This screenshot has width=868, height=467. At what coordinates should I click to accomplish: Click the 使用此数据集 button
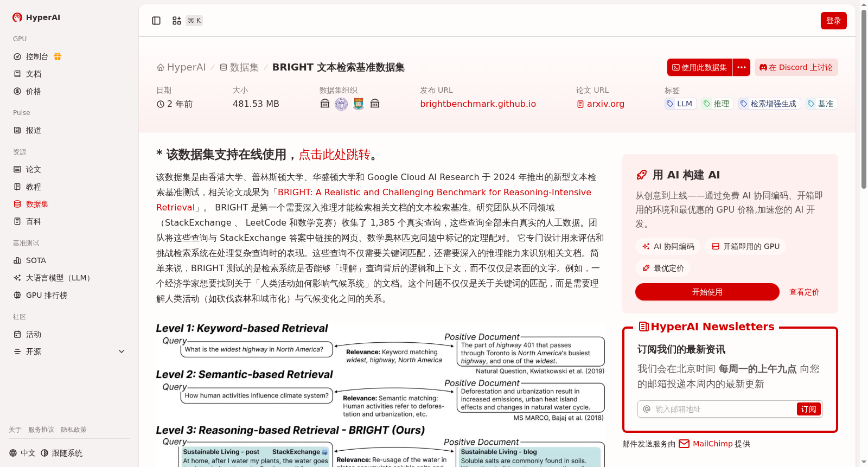tap(700, 67)
